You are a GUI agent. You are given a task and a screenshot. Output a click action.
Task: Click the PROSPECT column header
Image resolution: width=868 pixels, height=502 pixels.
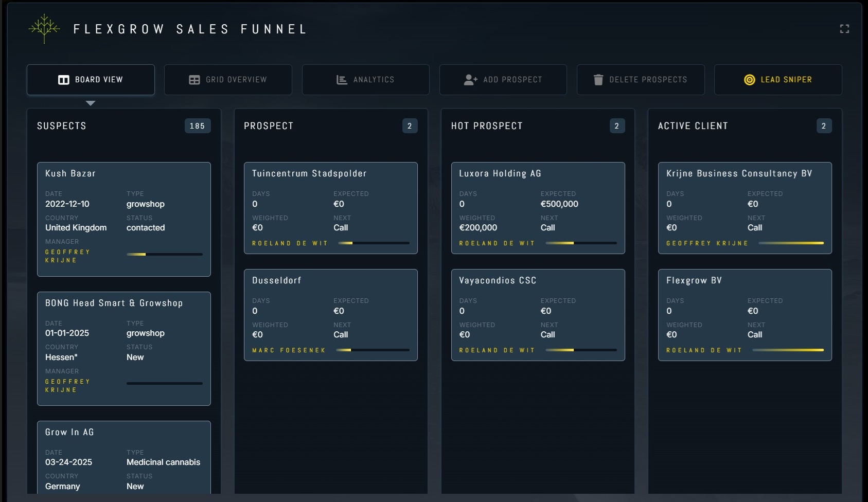click(x=269, y=126)
